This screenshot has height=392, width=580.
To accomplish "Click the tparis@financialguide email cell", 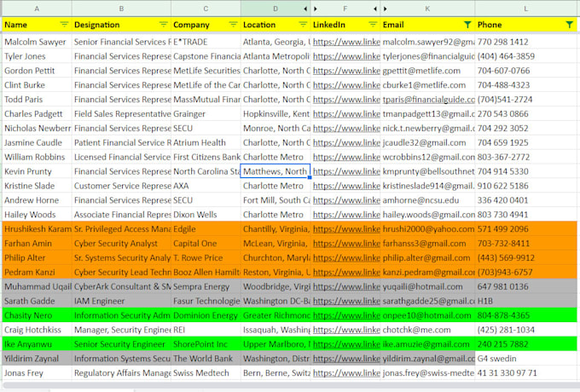I will pyautogui.click(x=427, y=100).
